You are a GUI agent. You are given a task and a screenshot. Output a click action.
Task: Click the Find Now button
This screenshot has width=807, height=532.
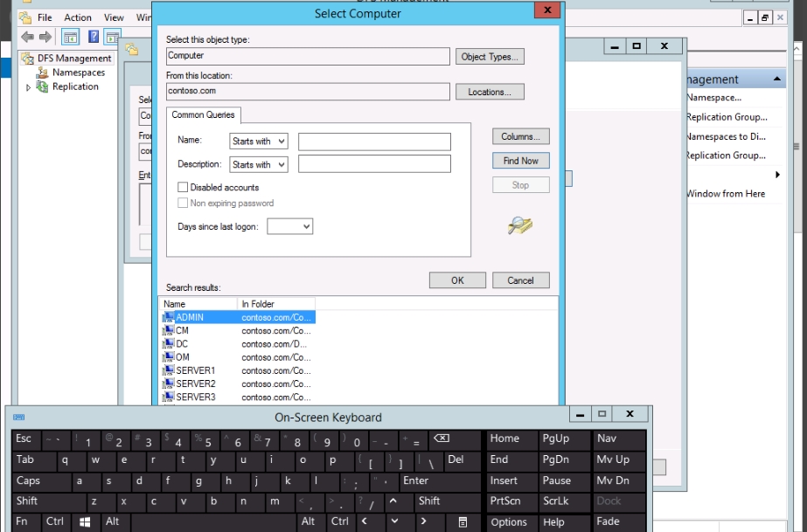(520, 161)
